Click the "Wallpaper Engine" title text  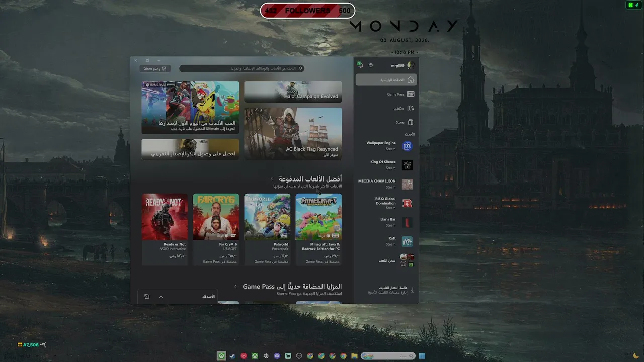[381, 143]
